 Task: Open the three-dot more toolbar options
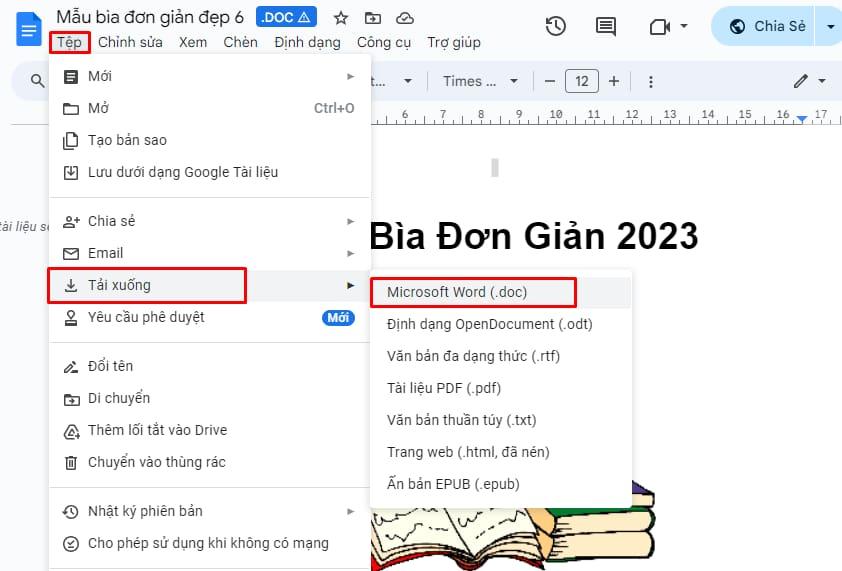tap(650, 82)
